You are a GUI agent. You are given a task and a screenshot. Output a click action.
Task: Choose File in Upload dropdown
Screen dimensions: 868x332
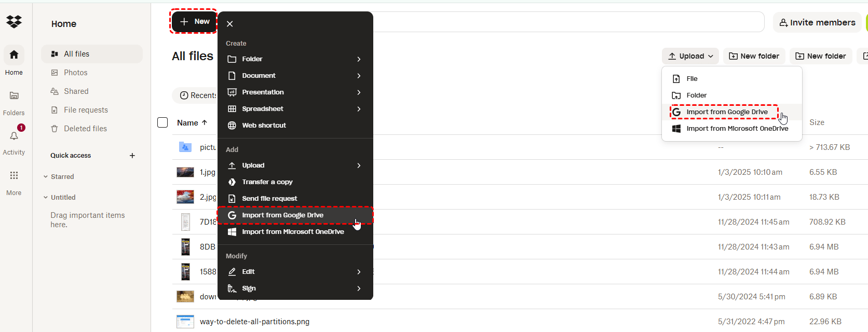(732, 79)
